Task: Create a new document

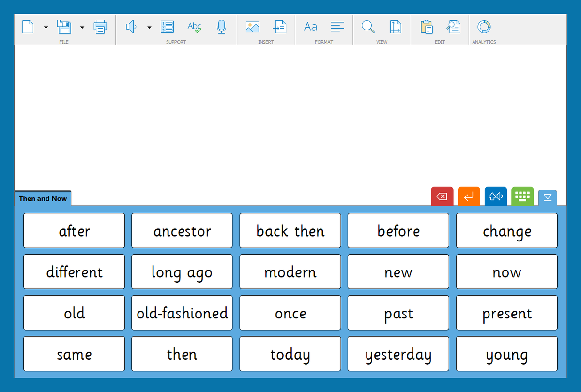Action: pos(28,27)
